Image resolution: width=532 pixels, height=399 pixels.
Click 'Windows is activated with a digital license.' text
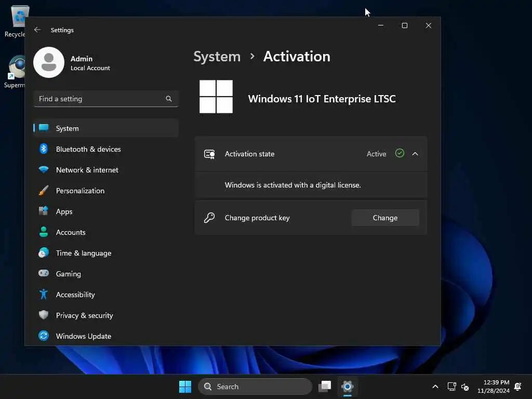pos(293,185)
